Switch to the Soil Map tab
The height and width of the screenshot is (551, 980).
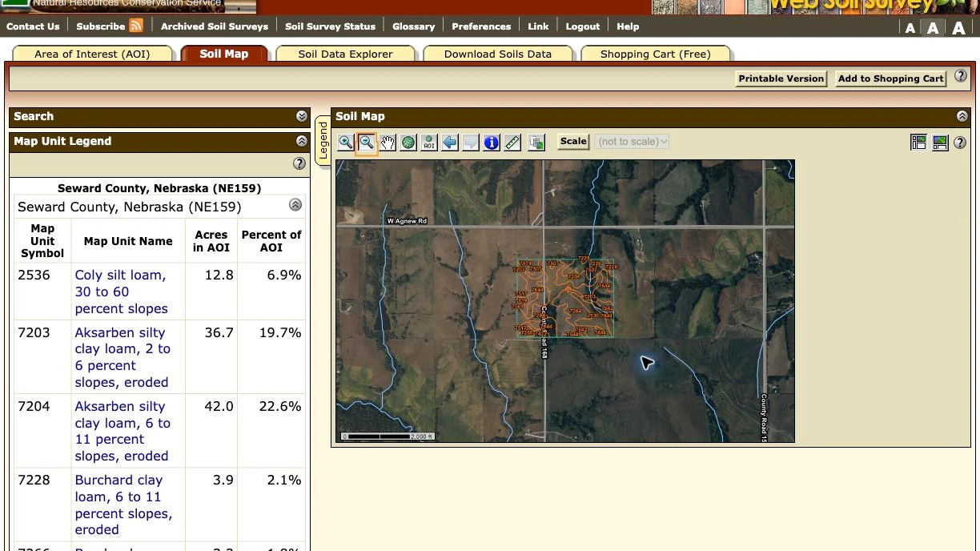coord(224,54)
